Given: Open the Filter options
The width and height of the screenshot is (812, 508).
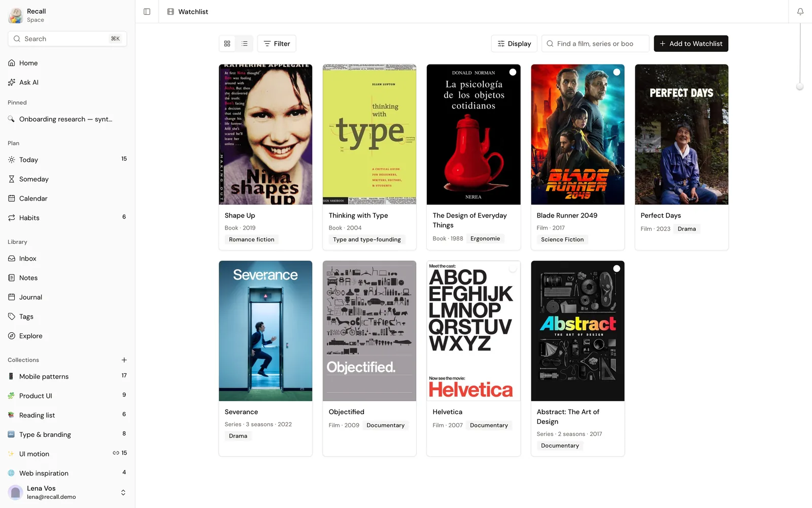Looking at the screenshot, I should pyautogui.click(x=277, y=44).
